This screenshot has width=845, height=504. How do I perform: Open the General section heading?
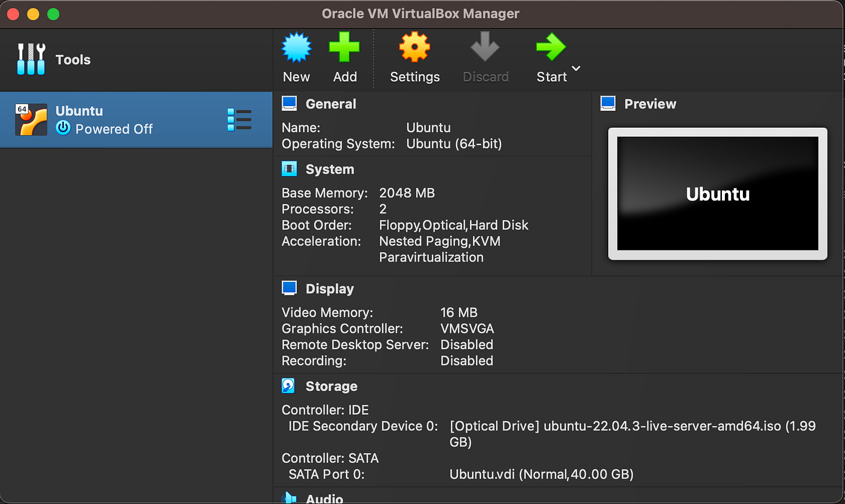[x=331, y=104]
